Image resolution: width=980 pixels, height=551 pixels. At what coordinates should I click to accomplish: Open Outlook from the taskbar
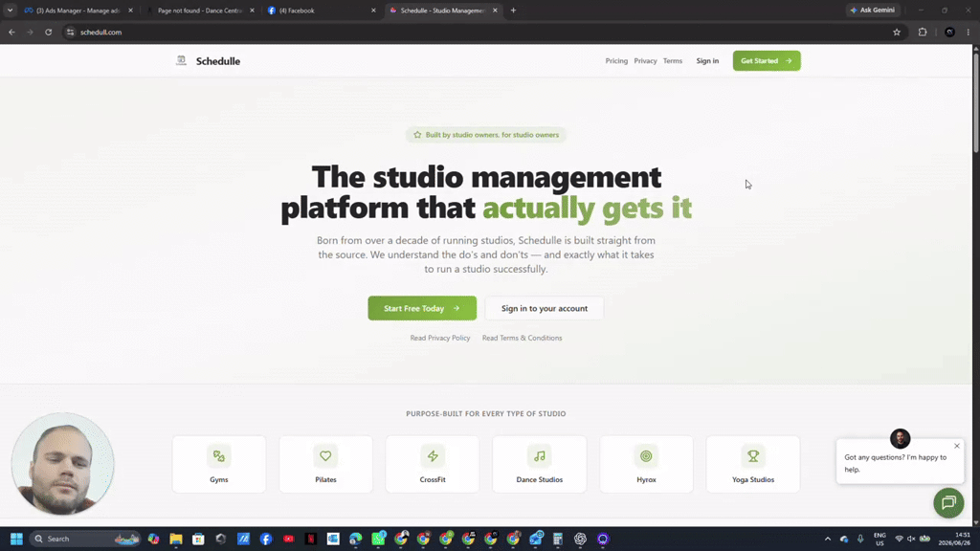click(333, 539)
